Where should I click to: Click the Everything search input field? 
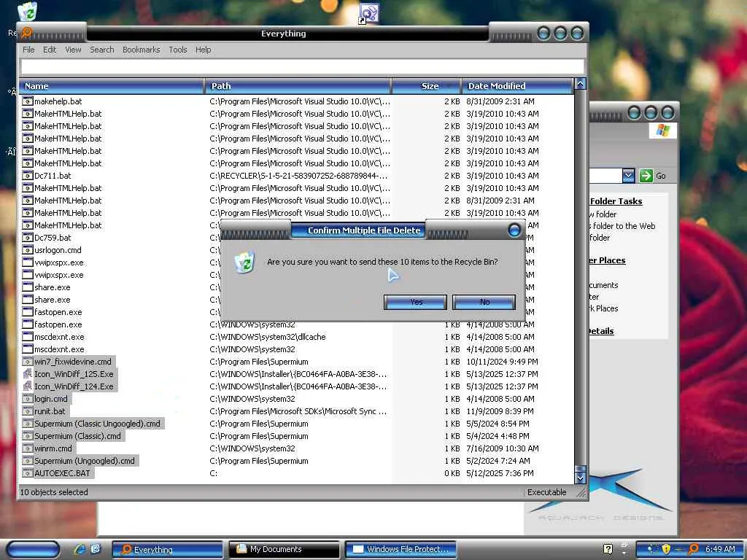[x=302, y=66]
